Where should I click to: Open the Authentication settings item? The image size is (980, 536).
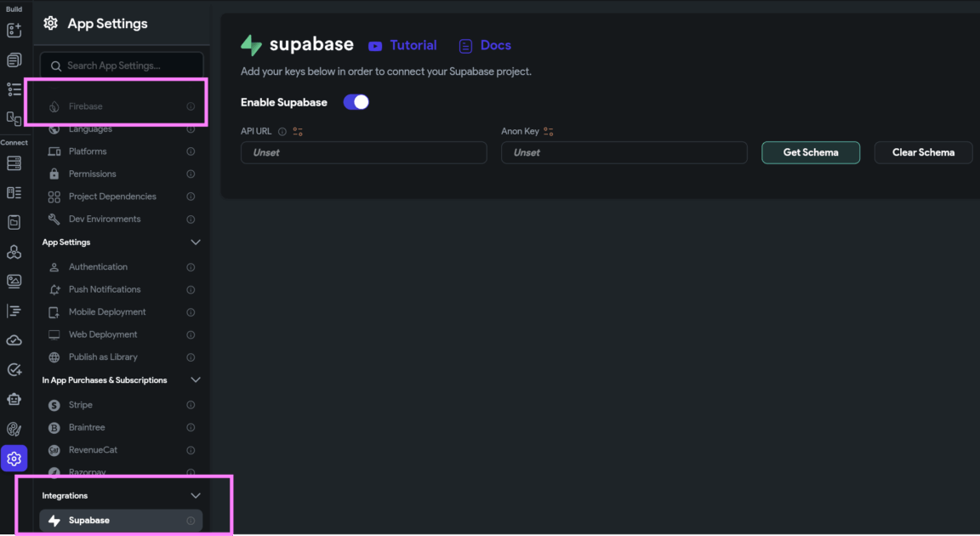click(x=122, y=267)
